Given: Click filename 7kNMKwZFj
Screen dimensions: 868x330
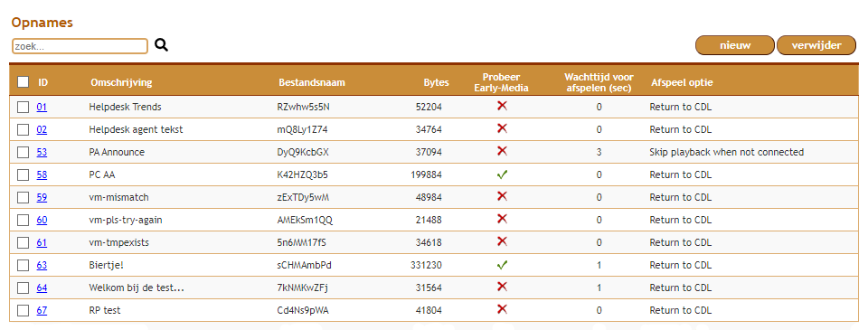Looking at the screenshot, I should pos(302,288).
